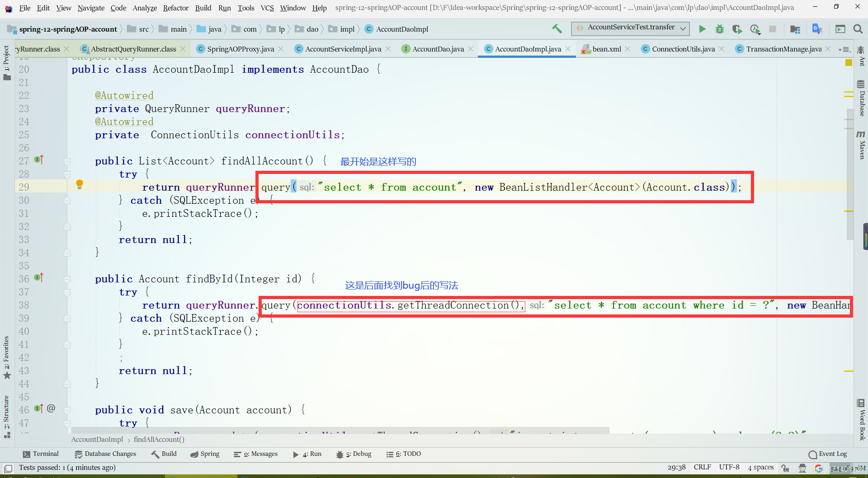The image size is (868, 478).
Task: Open the Terminal tool window
Action: 41,454
